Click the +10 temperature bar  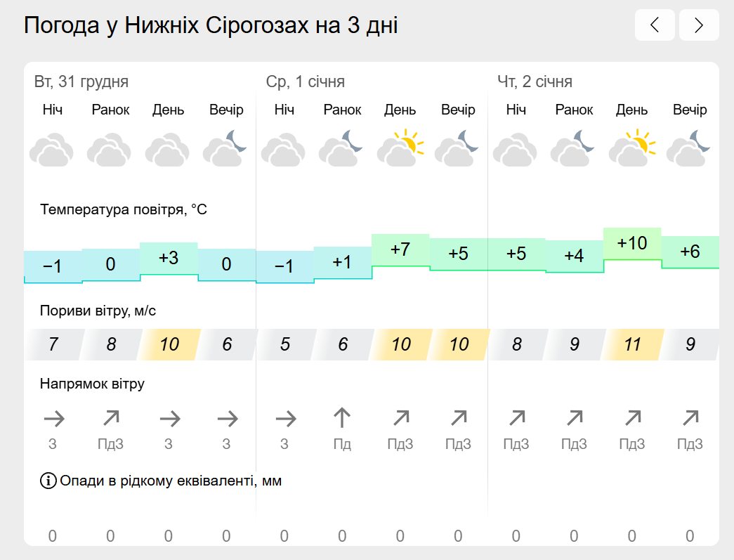coord(632,244)
